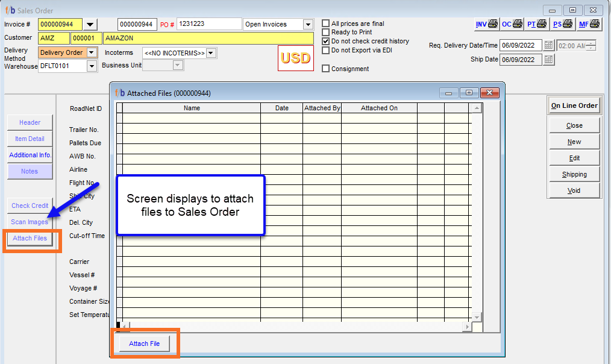Click the OC printer icon
The width and height of the screenshot is (611, 364).
(x=512, y=24)
